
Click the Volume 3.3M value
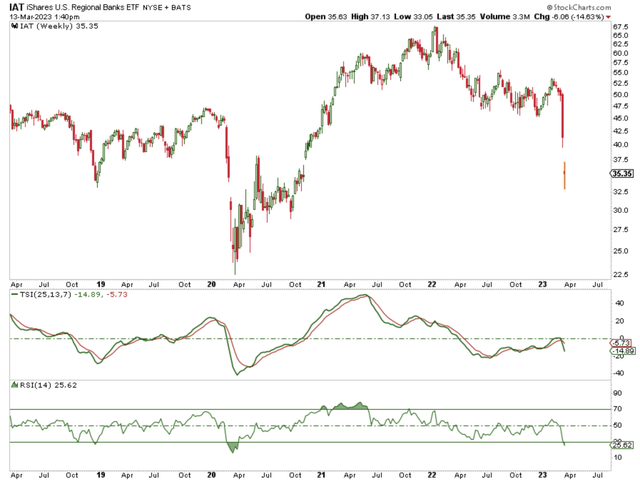tap(505, 17)
